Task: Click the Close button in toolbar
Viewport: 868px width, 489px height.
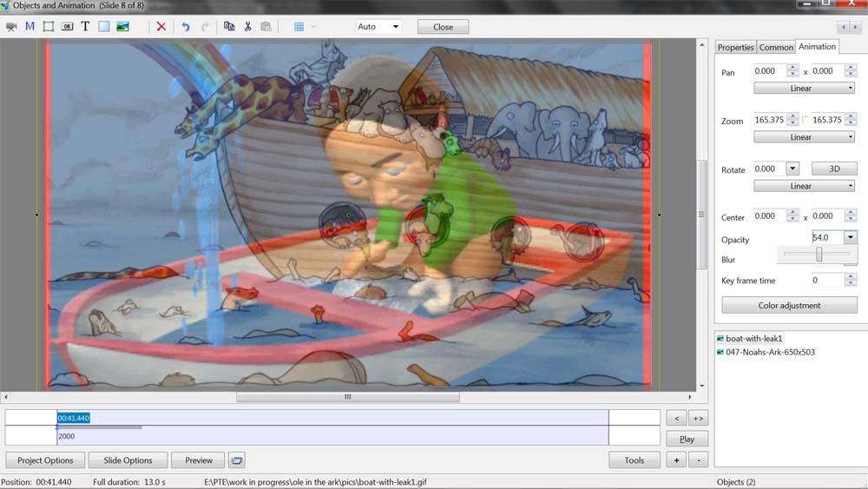Action: coord(443,27)
